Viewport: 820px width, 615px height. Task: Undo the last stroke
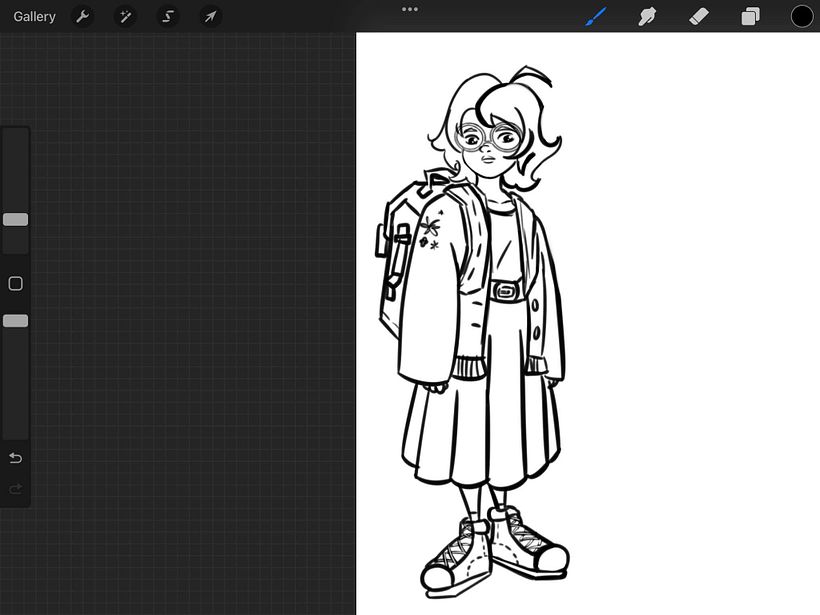pos(15,458)
